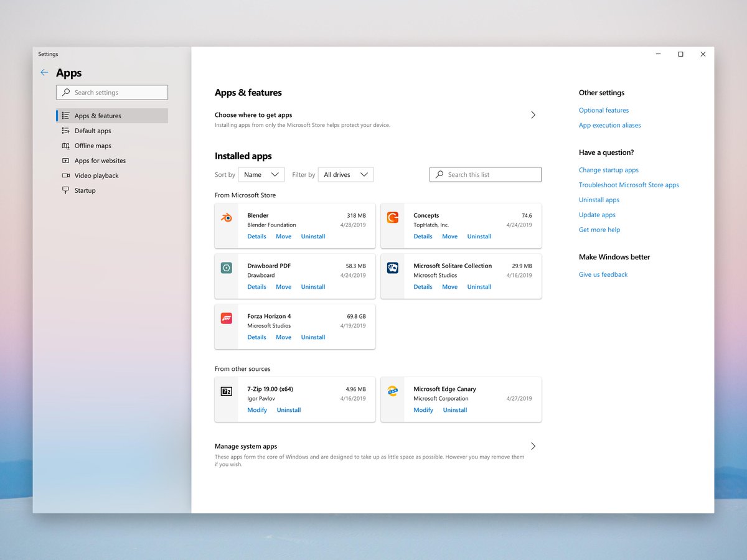Open Apps for websites in sidebar

pos(112,161)
